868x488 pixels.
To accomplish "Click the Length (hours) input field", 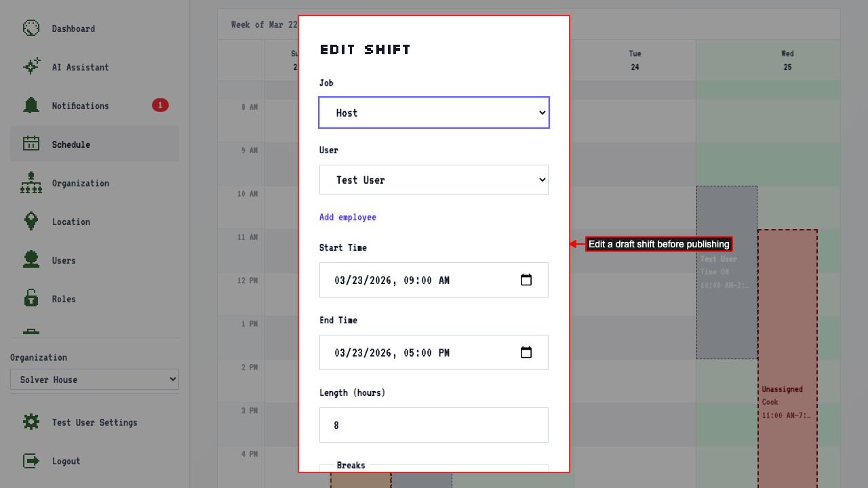I will [x=434, y=425].
